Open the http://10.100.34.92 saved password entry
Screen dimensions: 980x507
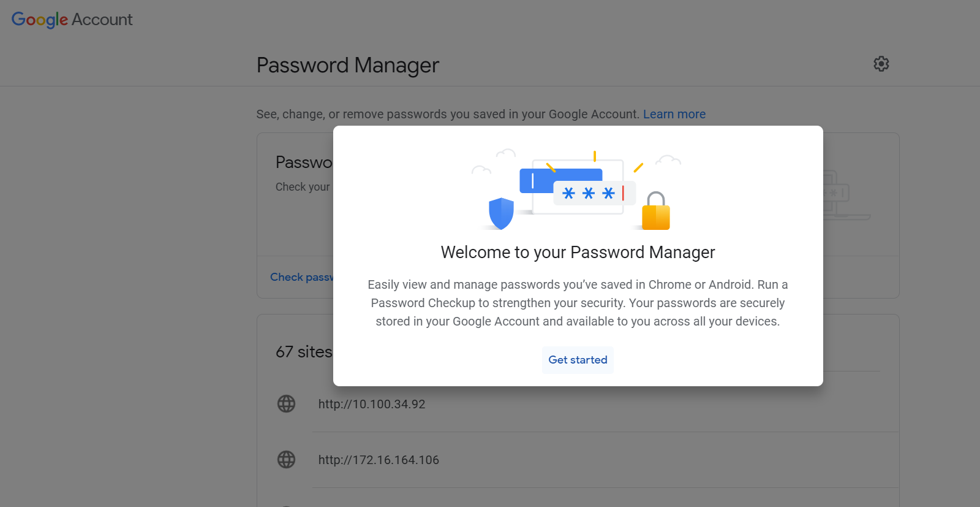[372, 404]
